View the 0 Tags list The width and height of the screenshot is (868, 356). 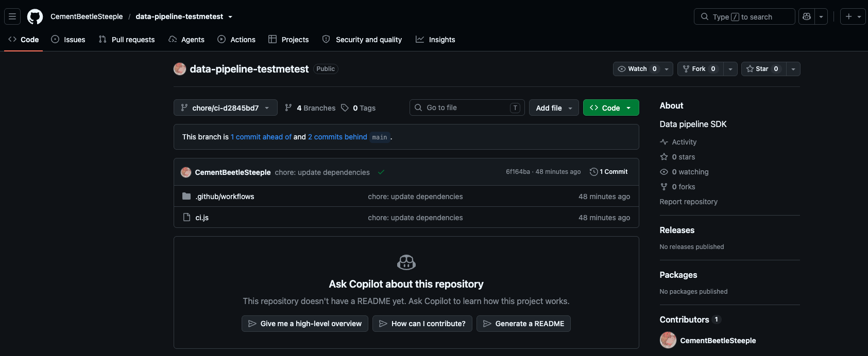click(x=358, y=108)
